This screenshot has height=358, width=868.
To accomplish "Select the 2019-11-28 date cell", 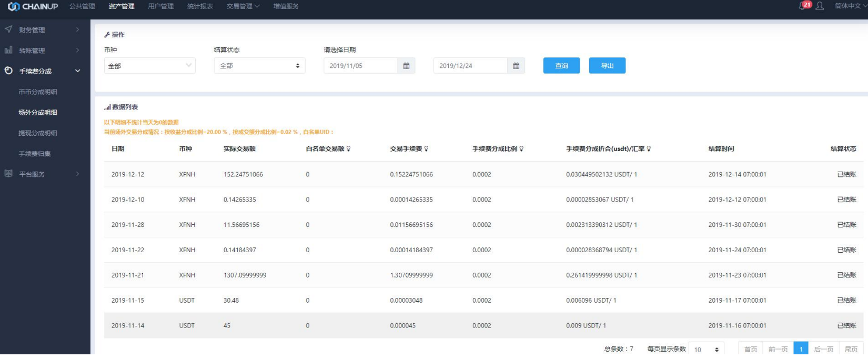I will pyautogui.click(x=128, y=225).
